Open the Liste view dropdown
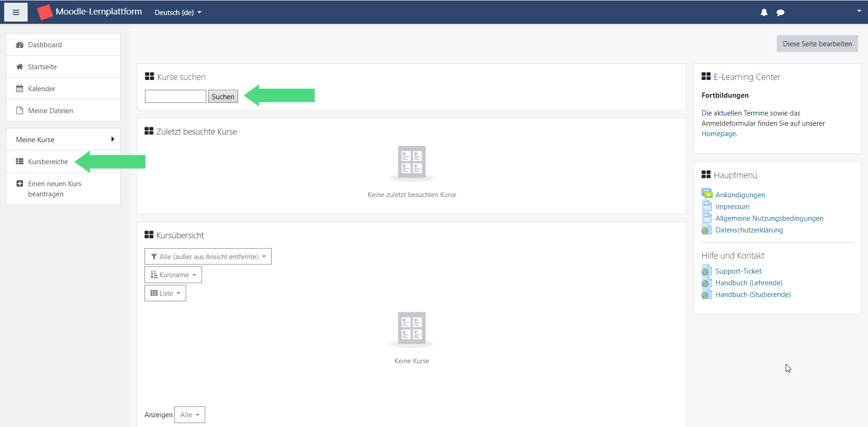The width and height of the screenshot is (868, 427). [x=165, y=293]
